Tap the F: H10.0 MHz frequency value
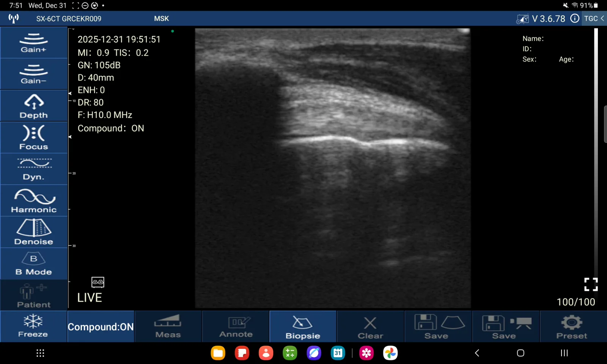Viewport: 607px width, 364px height. (x=105, y=115)
